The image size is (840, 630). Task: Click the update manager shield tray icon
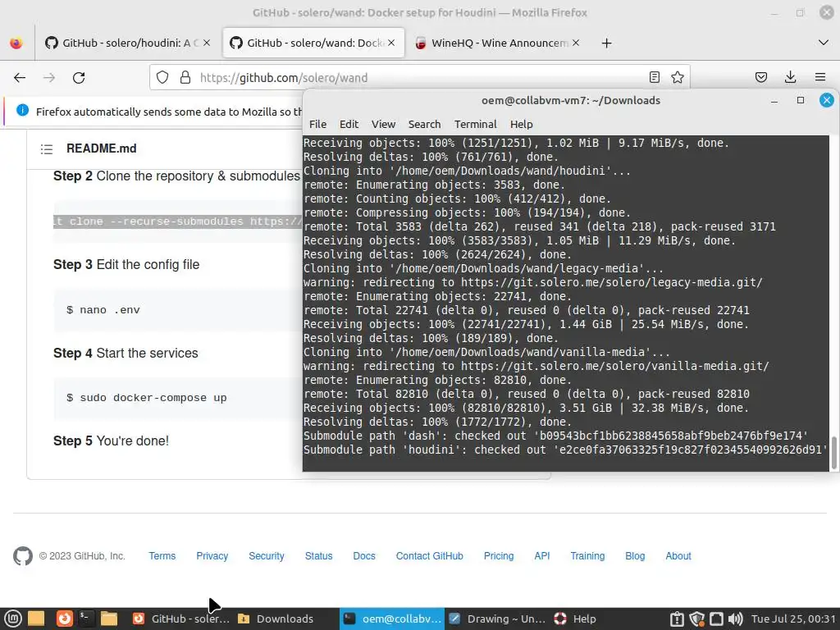(697, 619)
